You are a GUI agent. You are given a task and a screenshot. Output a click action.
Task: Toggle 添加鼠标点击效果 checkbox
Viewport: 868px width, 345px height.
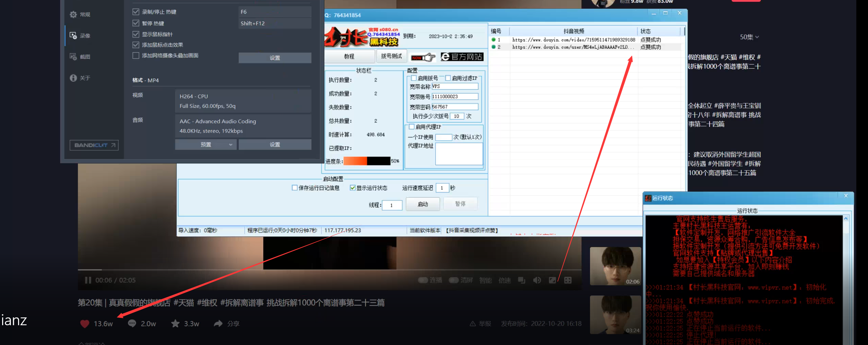[136, 45]
